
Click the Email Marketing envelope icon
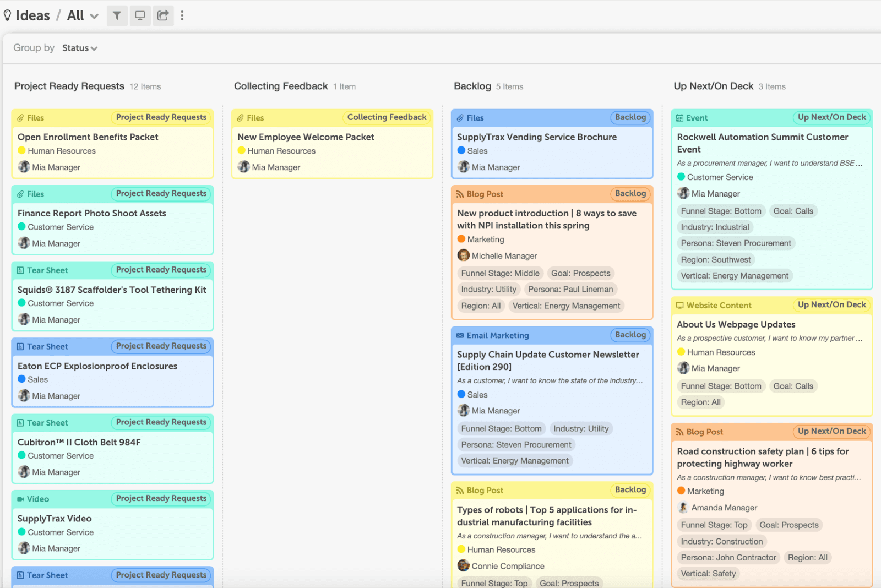click(x=460, y=336)
